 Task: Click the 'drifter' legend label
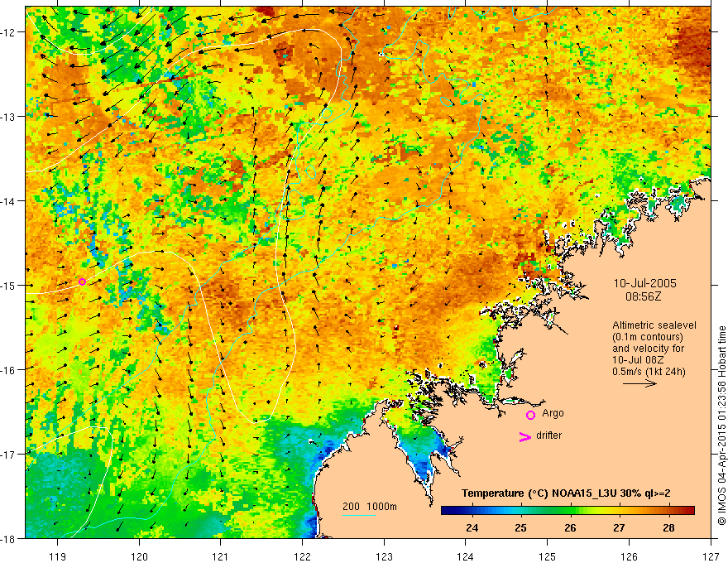(x=548, y=435)
